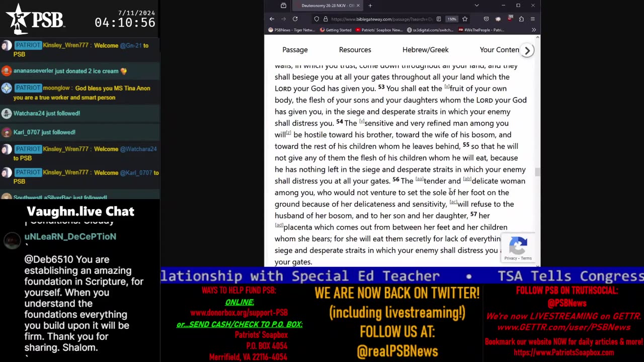Open sx3digital.com/switch bookmark

(430, 30)
